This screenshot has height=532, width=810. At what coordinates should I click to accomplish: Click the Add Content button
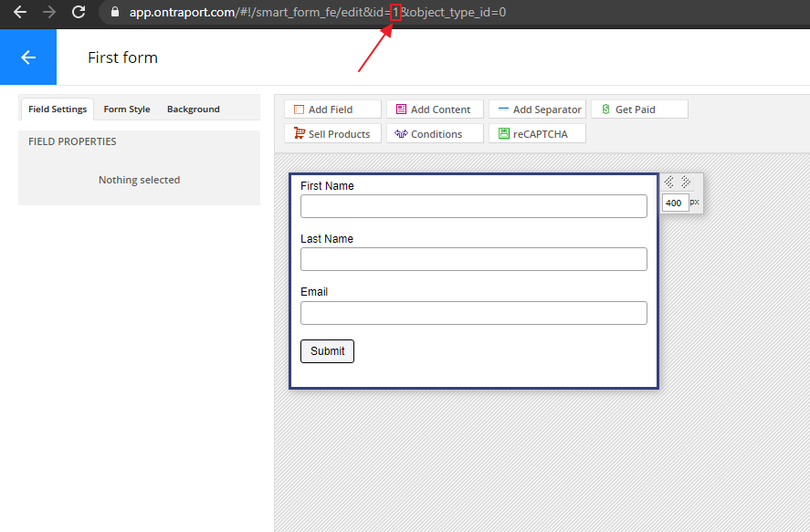435,110
